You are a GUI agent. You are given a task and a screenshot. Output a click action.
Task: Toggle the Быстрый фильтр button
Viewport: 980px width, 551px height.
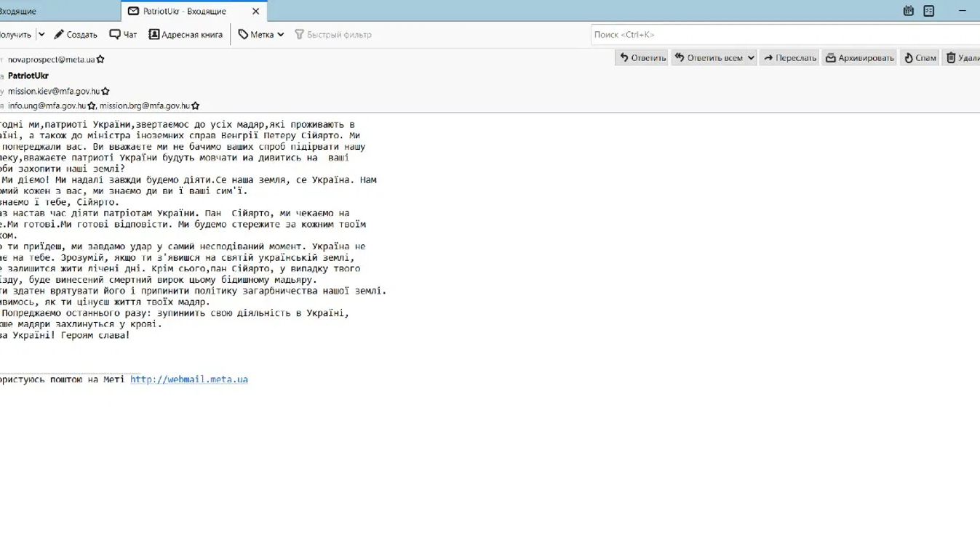(332, 34)
